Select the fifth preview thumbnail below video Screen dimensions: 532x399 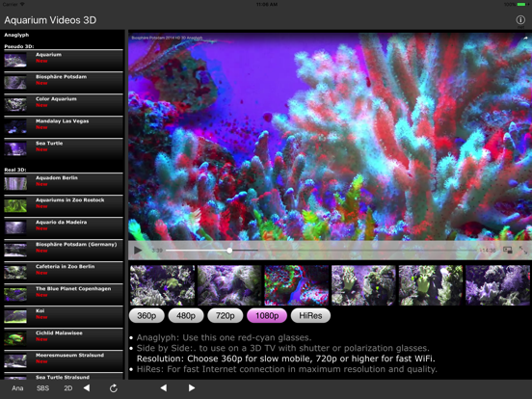point(431,285)
